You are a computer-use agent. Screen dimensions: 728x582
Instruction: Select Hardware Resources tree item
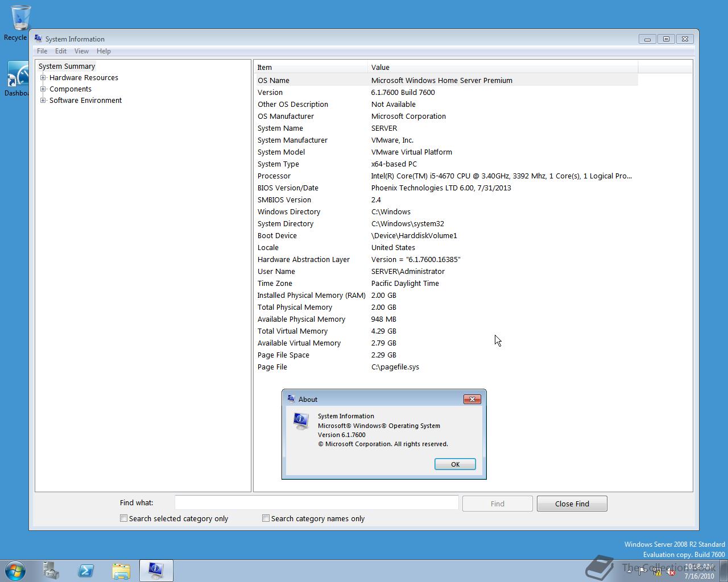click(84, 78)
